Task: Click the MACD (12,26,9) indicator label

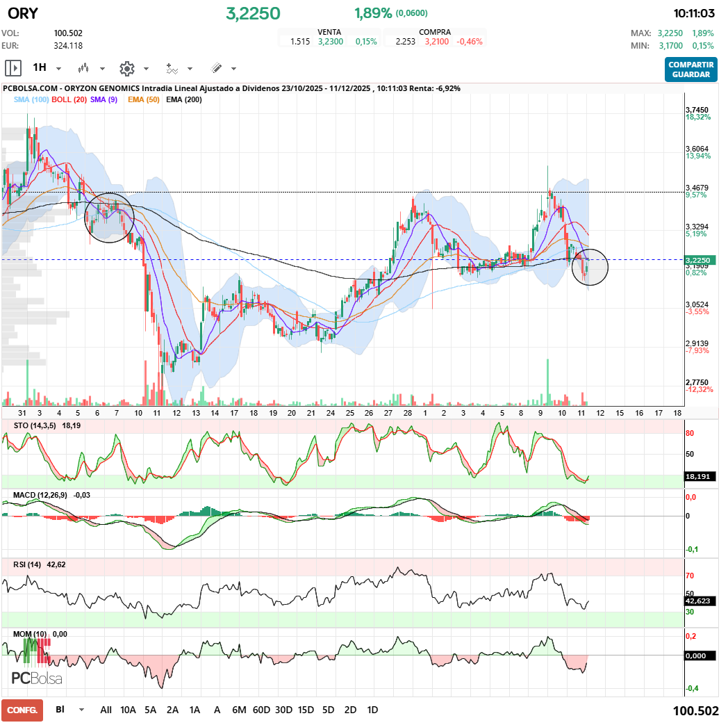Action: pyautogui.click(x=40, y=494)
